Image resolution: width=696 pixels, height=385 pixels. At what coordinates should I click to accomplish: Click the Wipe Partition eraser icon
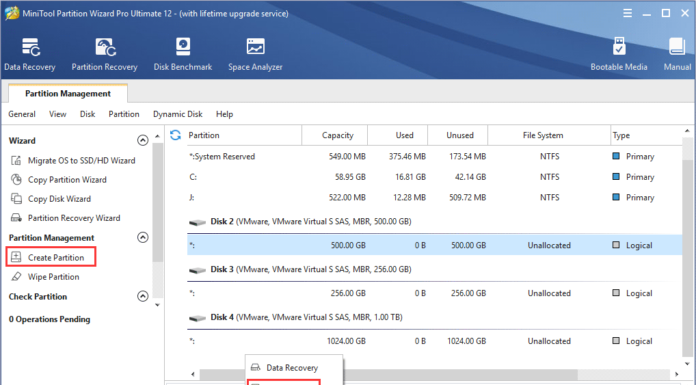click(x=16, y=276)
